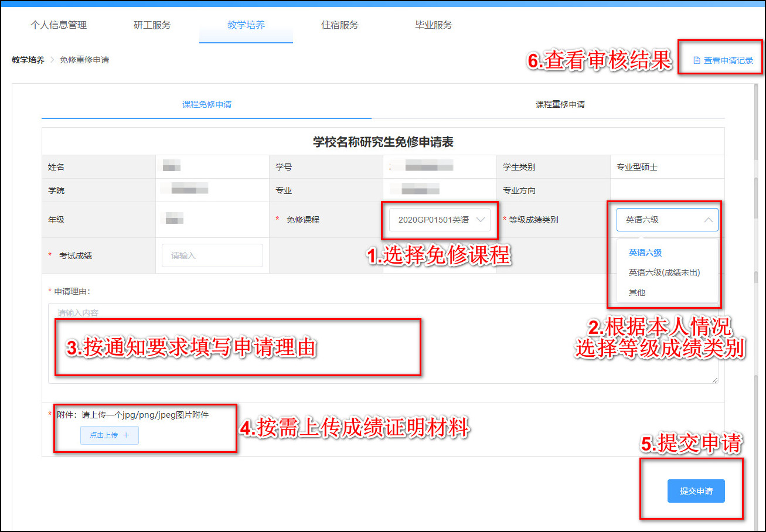The height and width of the screenshot is (532, 766).
Task: Click the 专业方向 label cell
Action: pos(553,190)
